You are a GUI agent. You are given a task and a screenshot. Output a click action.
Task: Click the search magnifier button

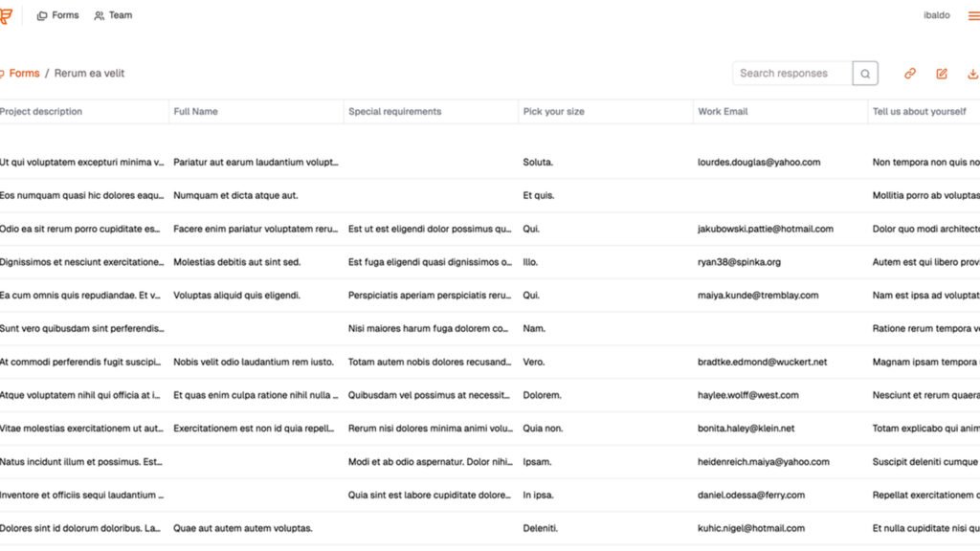click(865, 74)
